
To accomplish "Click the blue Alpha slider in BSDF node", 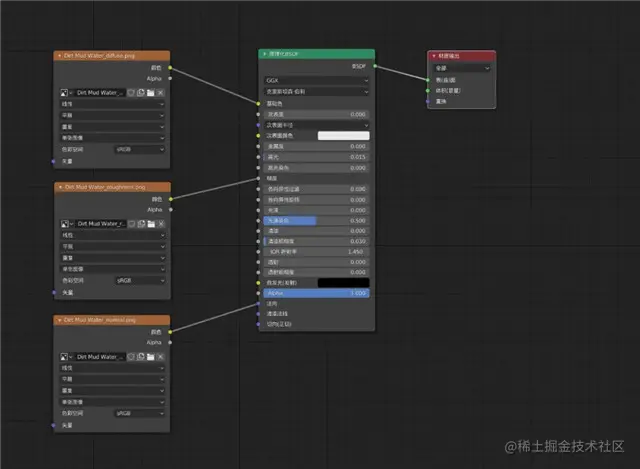I will pos(317,293).
